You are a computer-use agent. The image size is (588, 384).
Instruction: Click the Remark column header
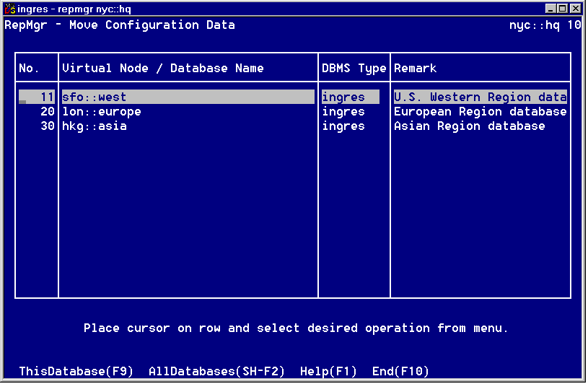click(415, 69)
